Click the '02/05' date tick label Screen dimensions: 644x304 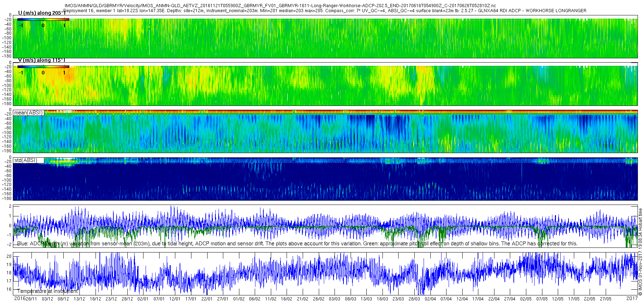pos(526,299)
